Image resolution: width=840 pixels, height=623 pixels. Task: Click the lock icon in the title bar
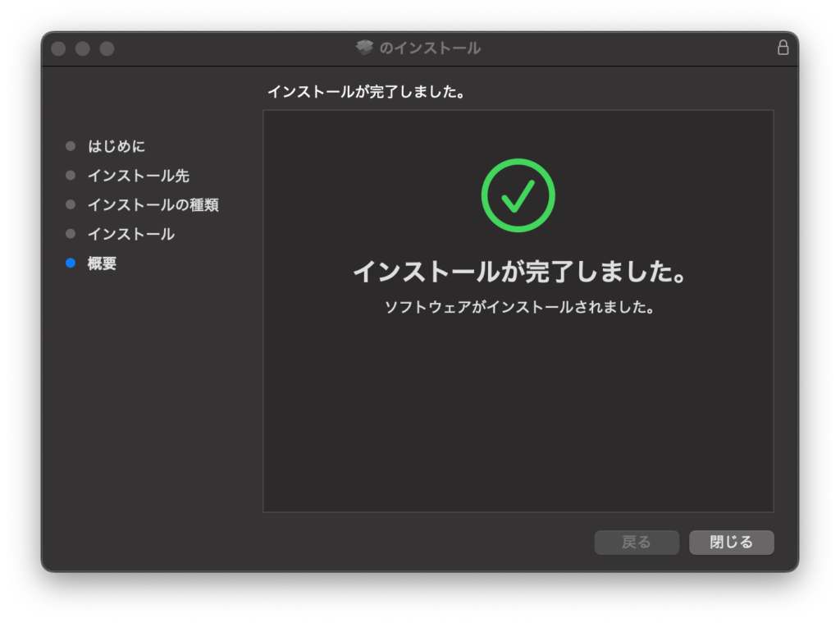[783, 48]
